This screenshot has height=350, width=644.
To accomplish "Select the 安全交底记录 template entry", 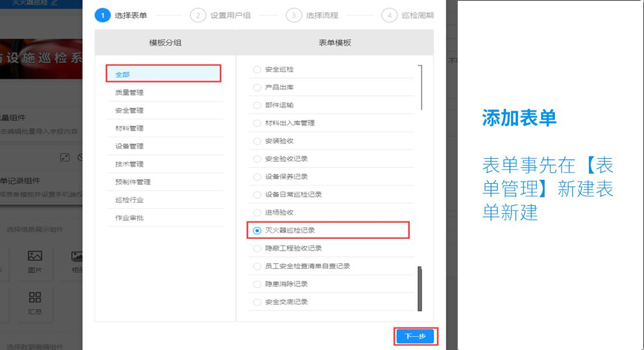I will pyautogui.click(x=257, y=302).
